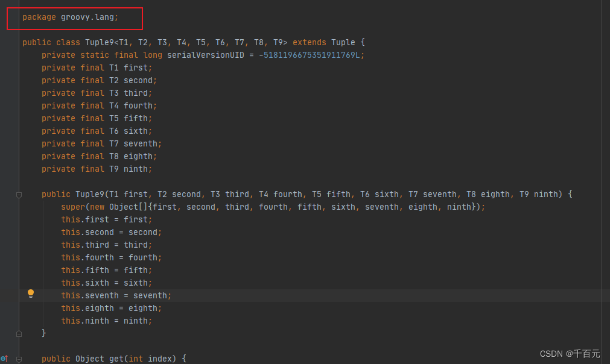Viewport: 610px width, 364px height.
Task: Click the overriding-method gutter icon near the get method
Action: (x=5, y=358)
